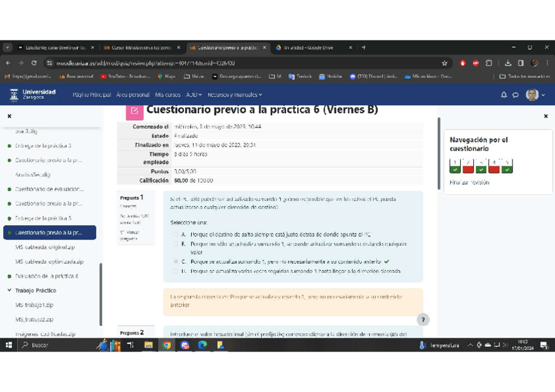
Task: Open File Explorer from the taskbar
Action: tap(149, 345)
